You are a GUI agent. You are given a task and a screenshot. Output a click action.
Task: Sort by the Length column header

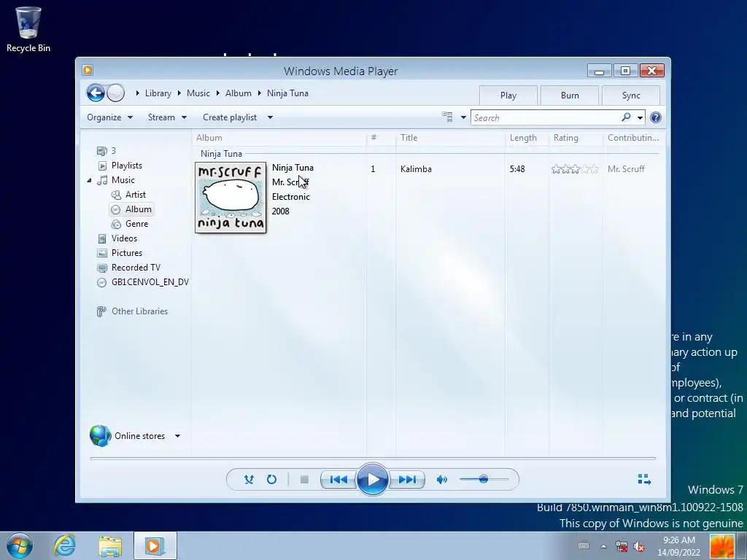click(523, 138)
